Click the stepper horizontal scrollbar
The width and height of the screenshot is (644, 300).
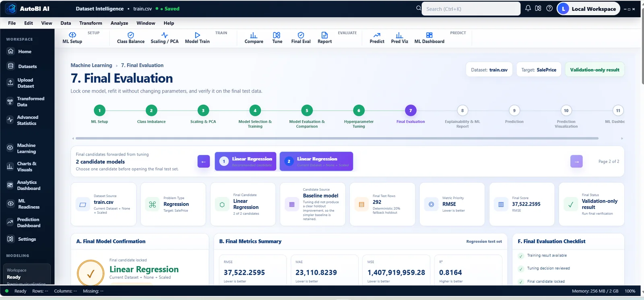pyautogui.click(x=337, y=138)
